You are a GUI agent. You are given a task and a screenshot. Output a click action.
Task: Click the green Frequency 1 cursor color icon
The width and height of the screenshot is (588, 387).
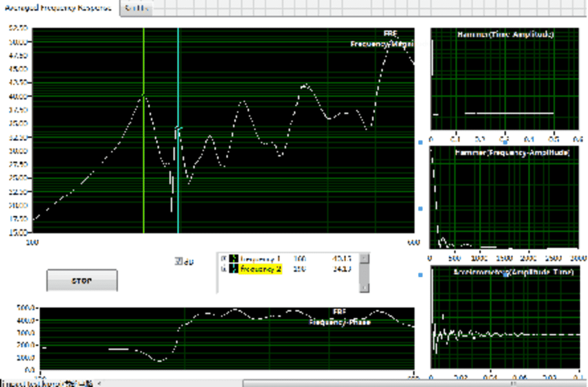(x=233, y=259)
